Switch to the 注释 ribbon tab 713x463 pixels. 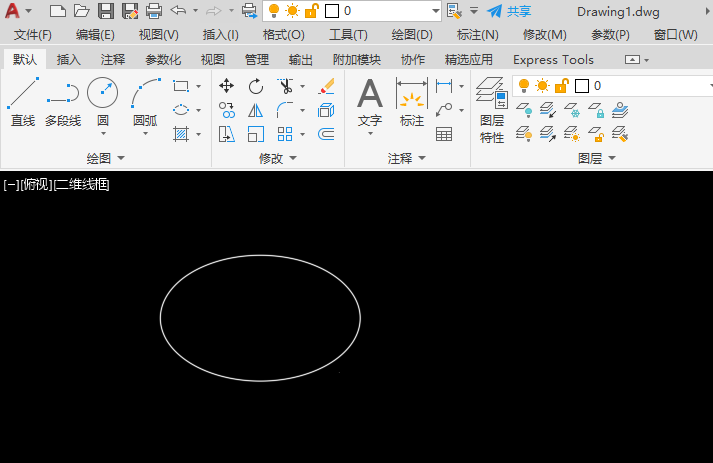113,60
